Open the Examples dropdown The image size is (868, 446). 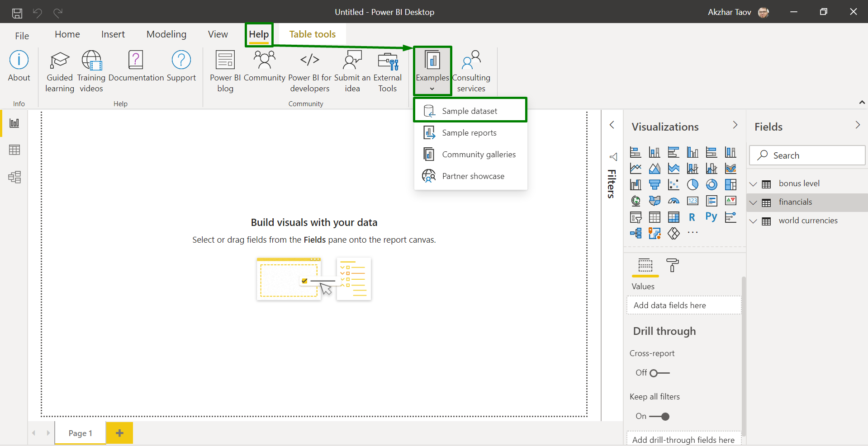click(x=432, y=71)
